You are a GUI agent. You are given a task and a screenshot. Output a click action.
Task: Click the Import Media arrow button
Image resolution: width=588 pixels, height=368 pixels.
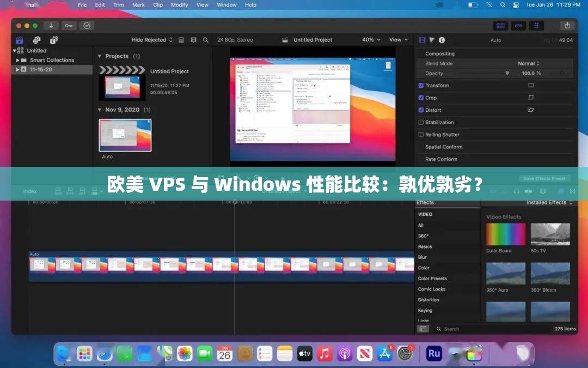tap(51, 26)
